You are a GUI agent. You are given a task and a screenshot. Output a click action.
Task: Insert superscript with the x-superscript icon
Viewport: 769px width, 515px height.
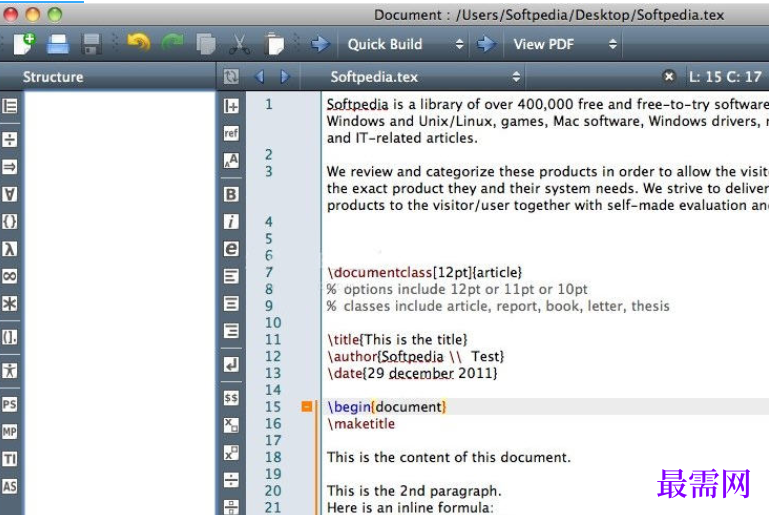click(x=231, y=453)
